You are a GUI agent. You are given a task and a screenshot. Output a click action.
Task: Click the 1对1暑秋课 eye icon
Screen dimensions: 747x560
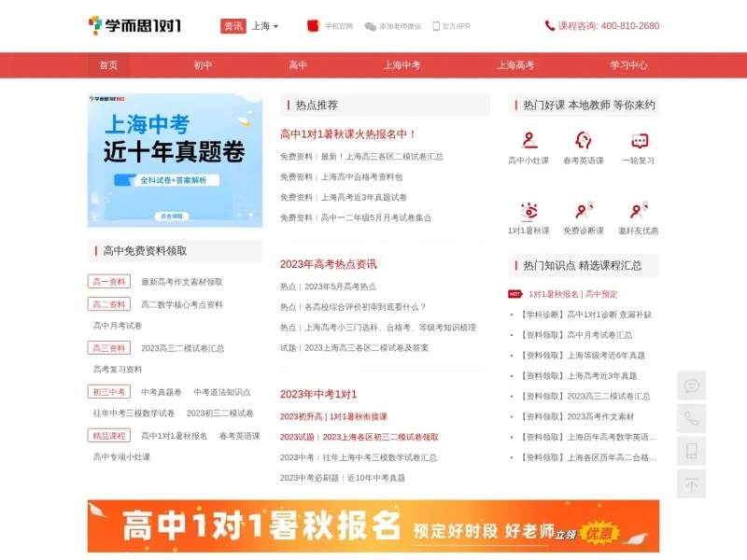[x=529, y=211]
